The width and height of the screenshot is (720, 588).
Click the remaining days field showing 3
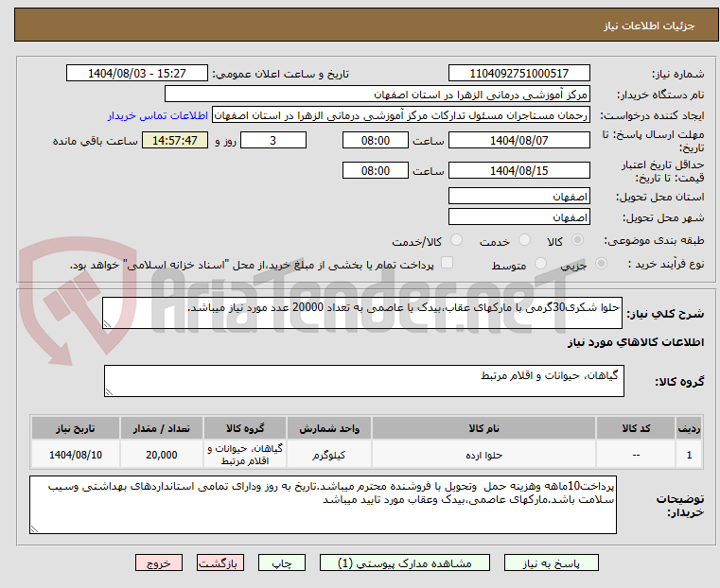pos(273,140)
